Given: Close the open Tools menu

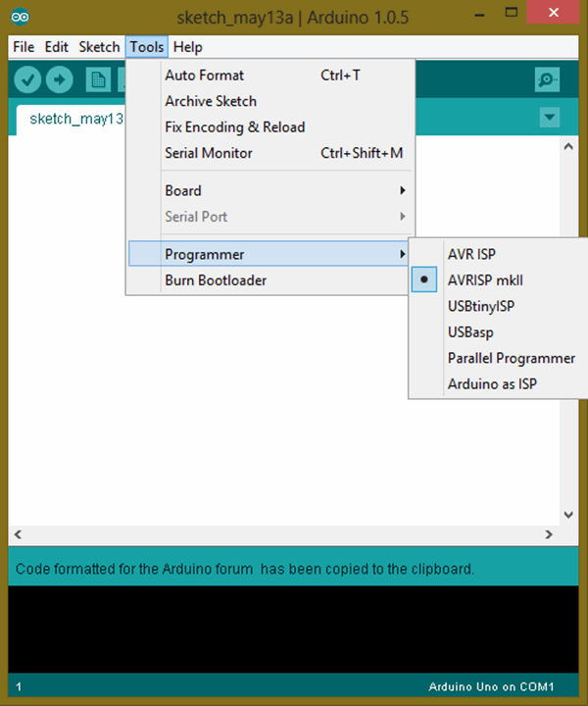Looking at the screenshot, I should coord(147,47).
